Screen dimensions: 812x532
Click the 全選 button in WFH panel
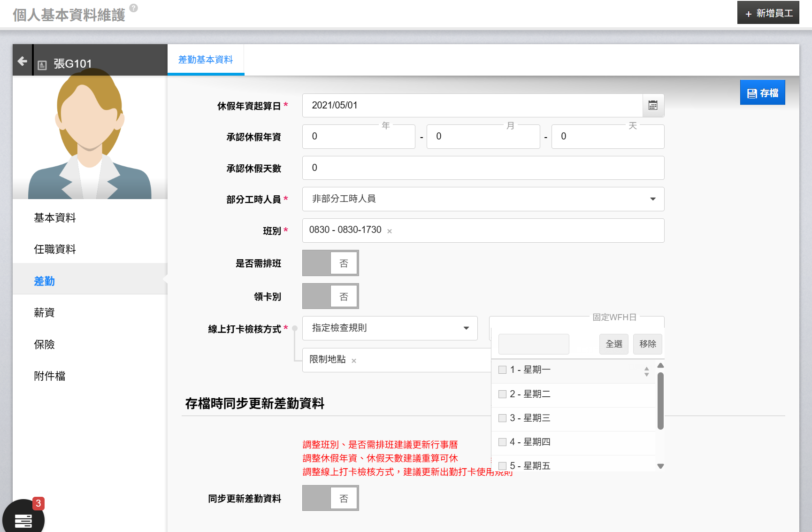tap(613, 344)
